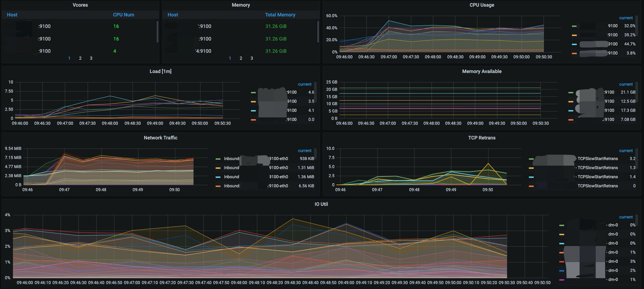The image size is (644, 289).
Task: Sort Vcores table by Host column
Action: pyautogui.click(x=12, y=15)
